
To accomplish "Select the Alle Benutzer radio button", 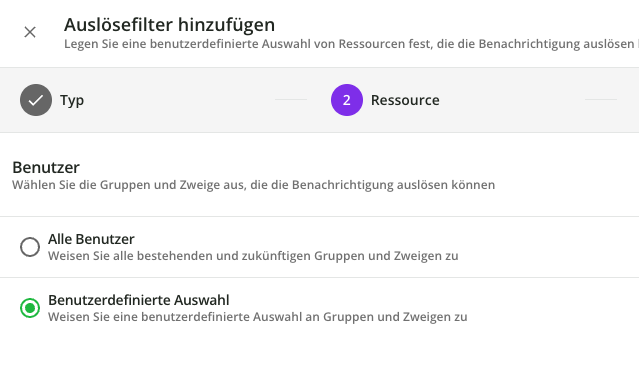I will click(x=30, y=247).
